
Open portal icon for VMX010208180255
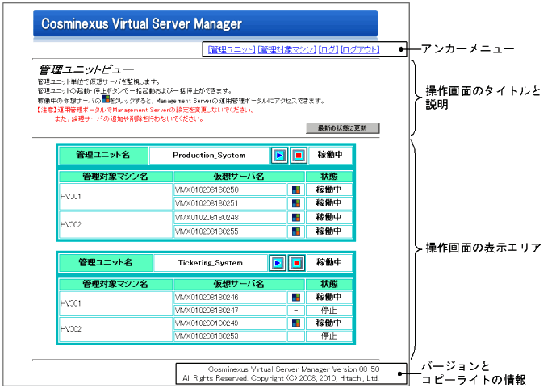tap(296, 231)
